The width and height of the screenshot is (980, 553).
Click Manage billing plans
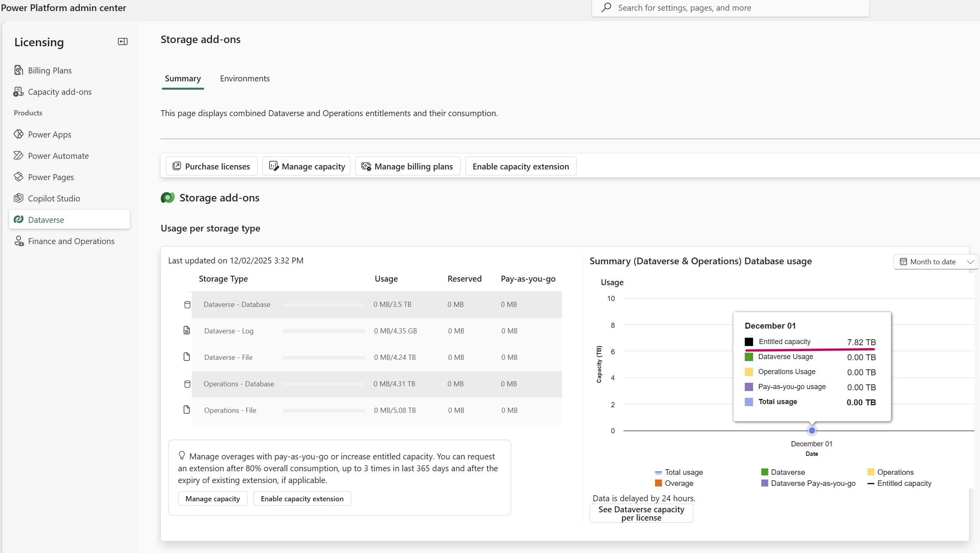[407, 166]
